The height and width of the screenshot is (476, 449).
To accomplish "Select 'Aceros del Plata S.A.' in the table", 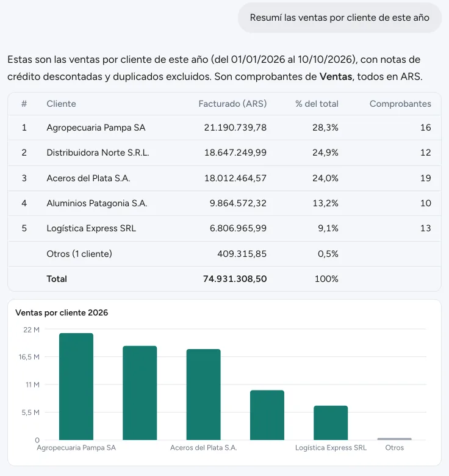I will (88, 178).
